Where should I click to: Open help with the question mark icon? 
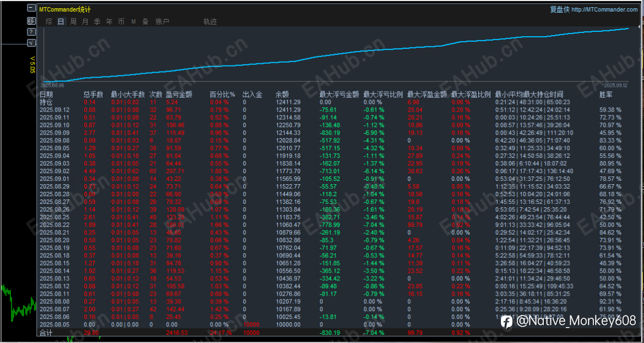coord(31,31)
